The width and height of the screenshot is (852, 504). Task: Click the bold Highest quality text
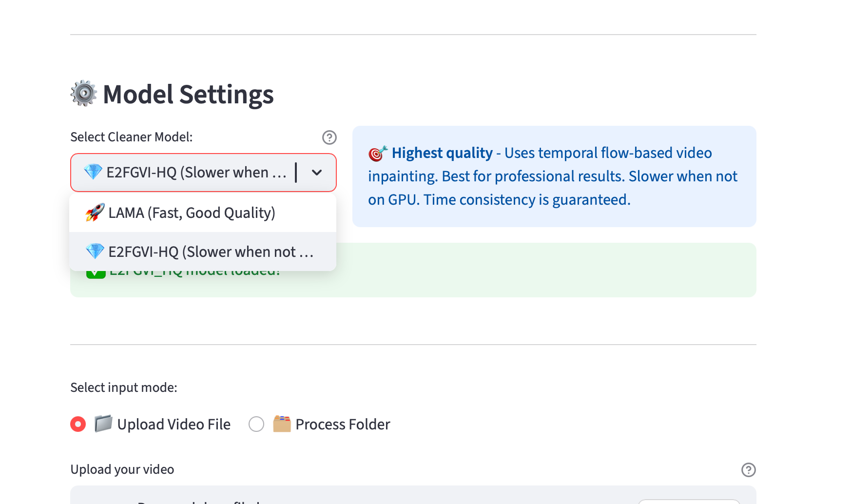[442, 153]
